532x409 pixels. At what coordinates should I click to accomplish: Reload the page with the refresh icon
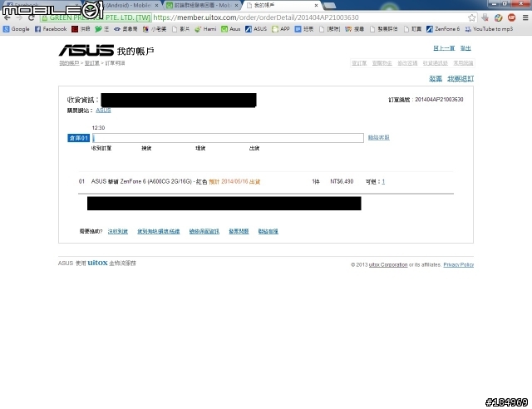[32, 17]
